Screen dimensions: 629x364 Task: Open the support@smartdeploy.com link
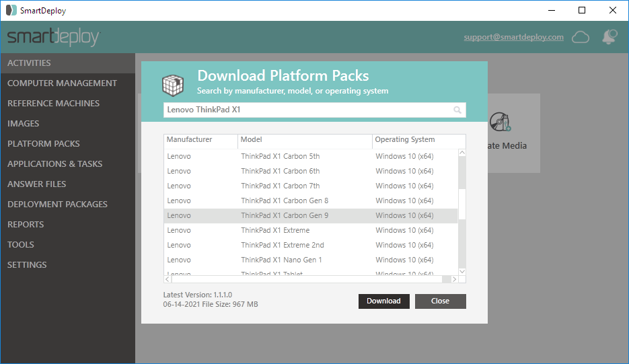(513, 37)
